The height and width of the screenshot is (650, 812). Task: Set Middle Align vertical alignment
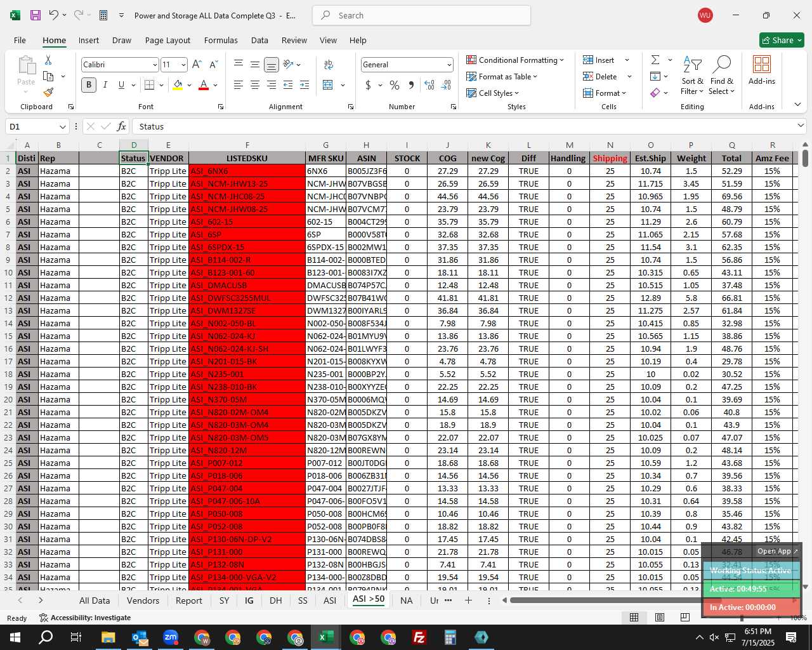255,64
